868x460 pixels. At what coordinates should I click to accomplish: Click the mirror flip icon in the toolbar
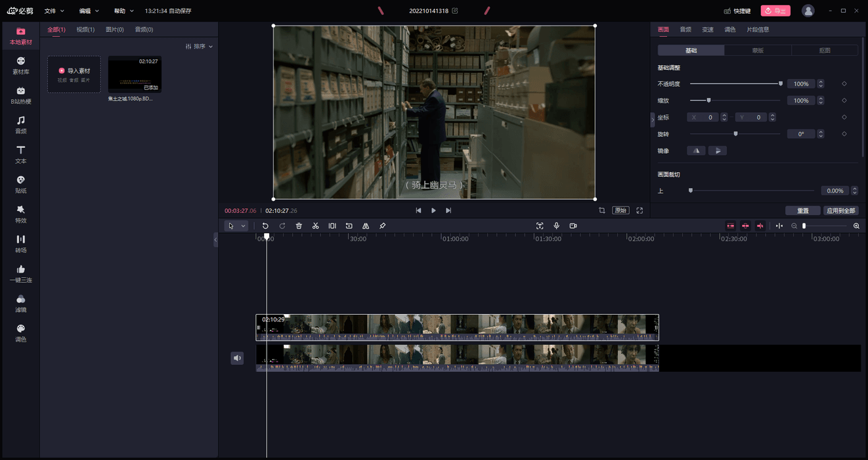point(366,225)
